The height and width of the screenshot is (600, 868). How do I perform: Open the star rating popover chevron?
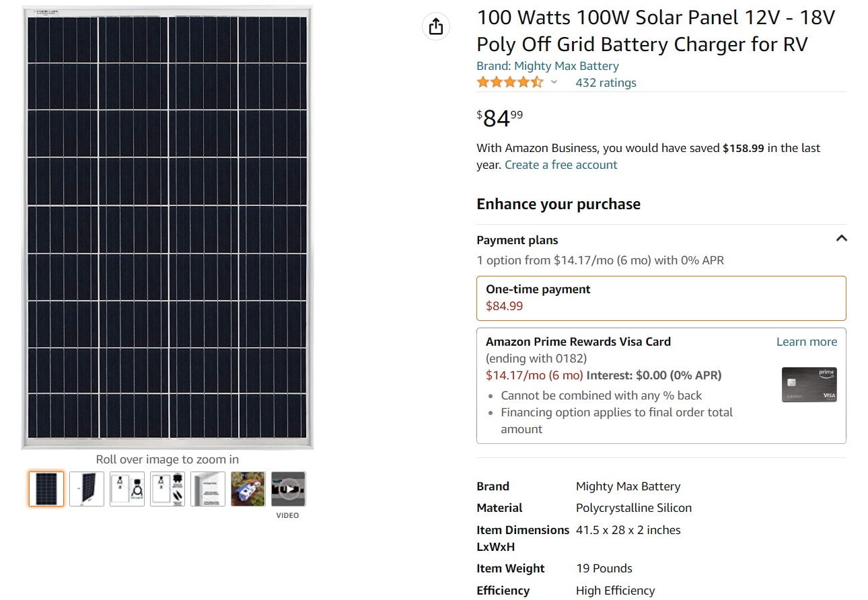coord(554,82)
